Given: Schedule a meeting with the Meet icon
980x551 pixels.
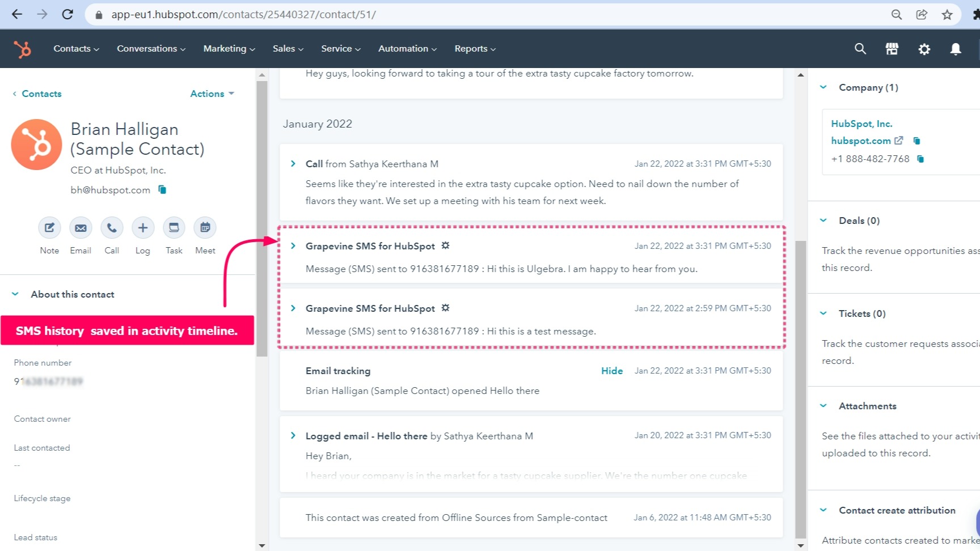Looking at the screenshot, I should [205, 228].
